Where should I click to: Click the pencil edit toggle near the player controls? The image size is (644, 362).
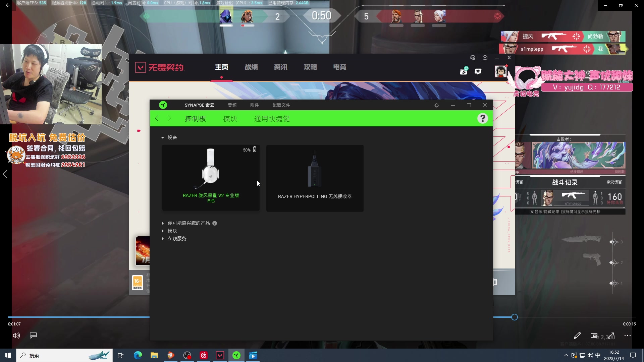(578, 336)
